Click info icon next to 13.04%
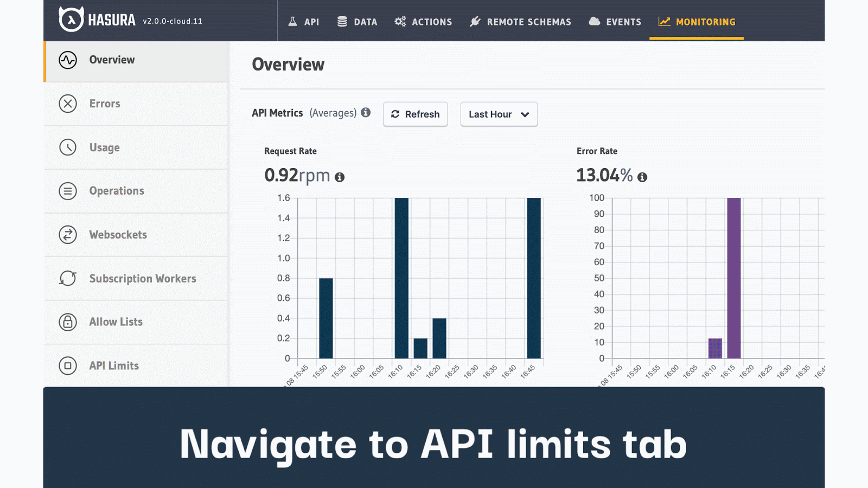Image resolution: width=868 pixels, height=488 pixels. click(642, 177)
